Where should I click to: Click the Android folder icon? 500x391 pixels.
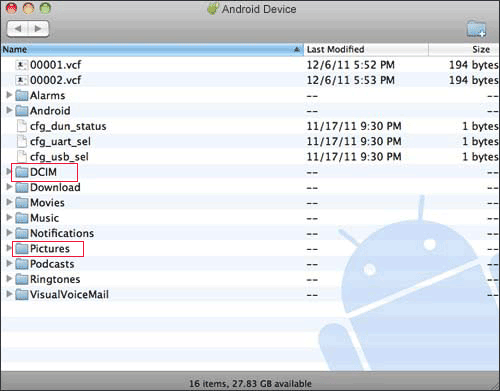(22, 111)
